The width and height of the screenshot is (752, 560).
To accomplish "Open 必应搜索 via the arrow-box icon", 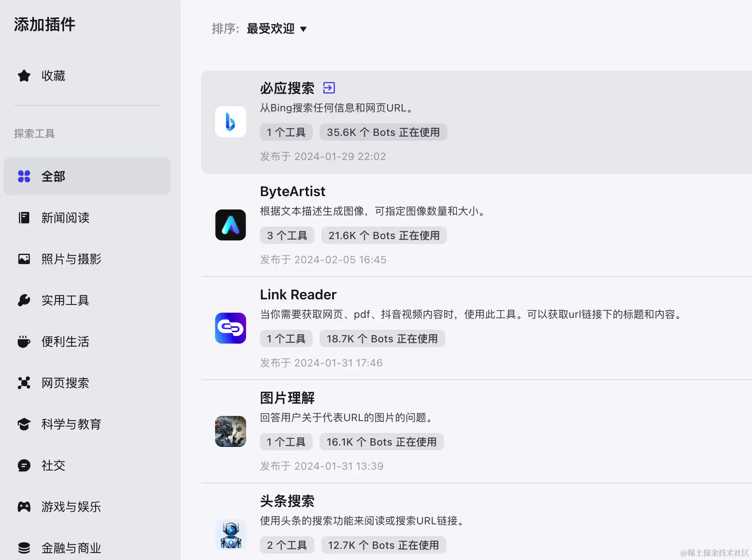I will pyautogui.click(x=329, y=88).
